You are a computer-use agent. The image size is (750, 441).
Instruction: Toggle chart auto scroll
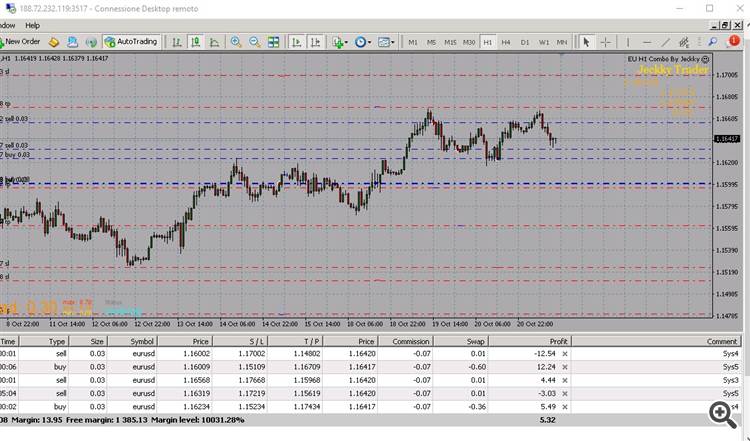click(297, 42)
